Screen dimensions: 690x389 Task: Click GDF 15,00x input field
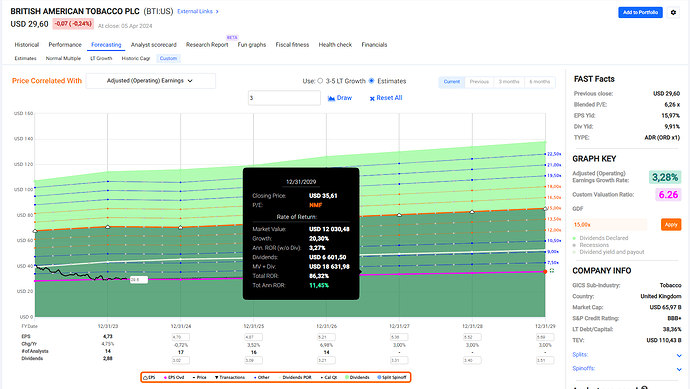point(609,225)
